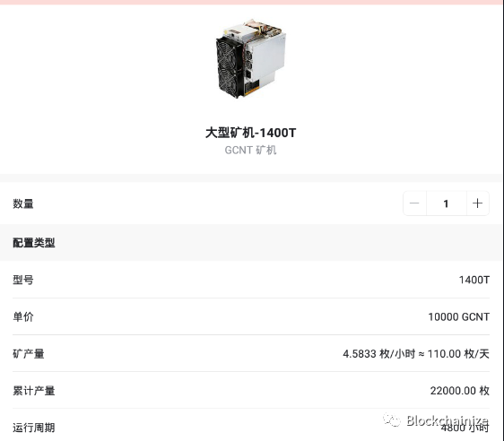Image resolution: width=504 pixels, height=441 pixels.
Task: Click the 矿产量 row label
Action: (29, 354)
